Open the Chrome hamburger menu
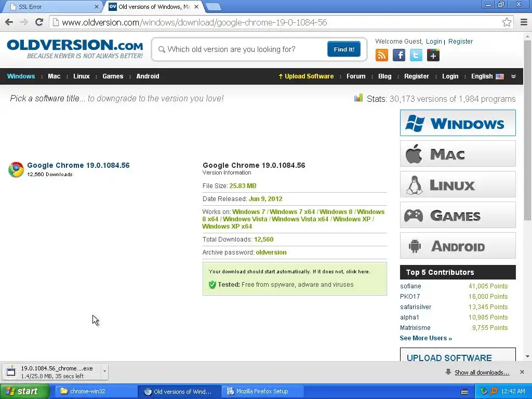The height and width of the screenshot is (399, 532). [524, 22]
